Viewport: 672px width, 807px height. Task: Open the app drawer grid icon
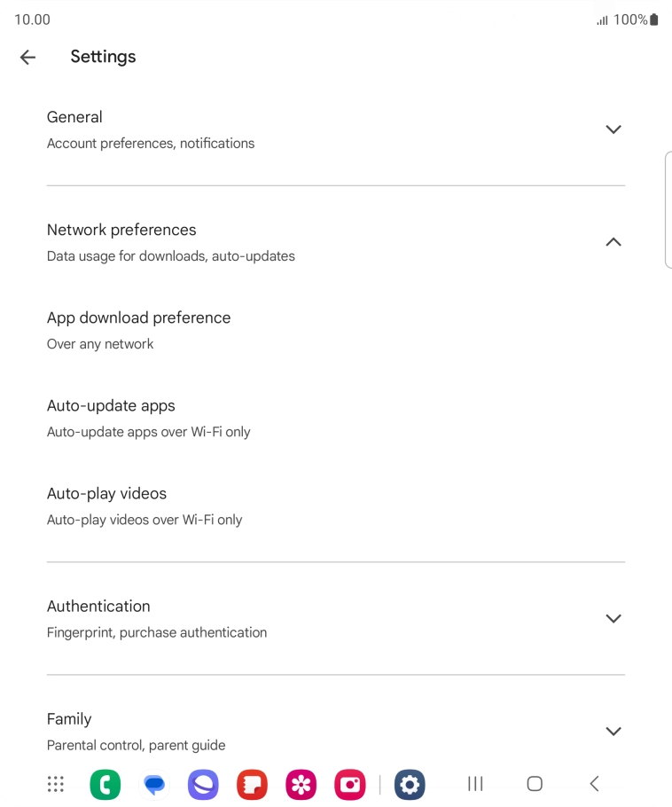(56, 784)
